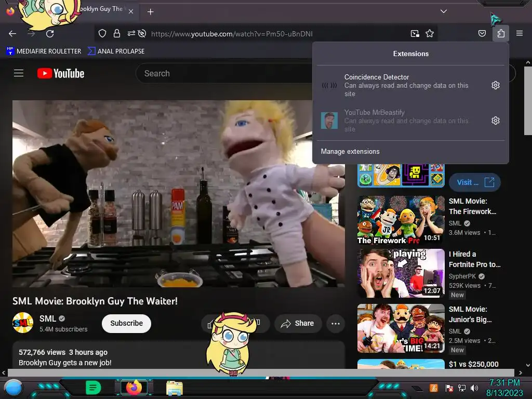Expand the list all tabs chevron
Screen dimensions: 532x399
pyautogui.click(x=444, y=11)
